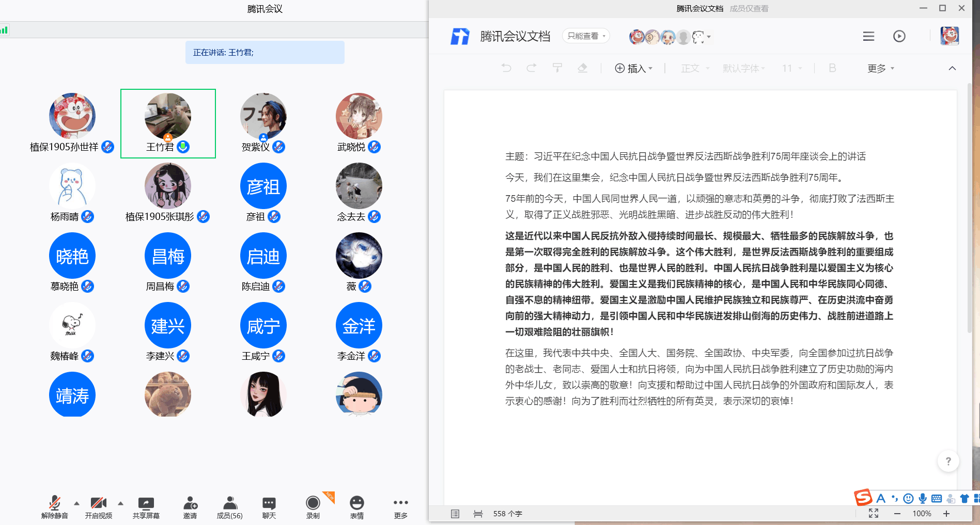Viewport: 980px width, 525px height.
Task: Open the members list (成员 56)
Action: (230, 504)
